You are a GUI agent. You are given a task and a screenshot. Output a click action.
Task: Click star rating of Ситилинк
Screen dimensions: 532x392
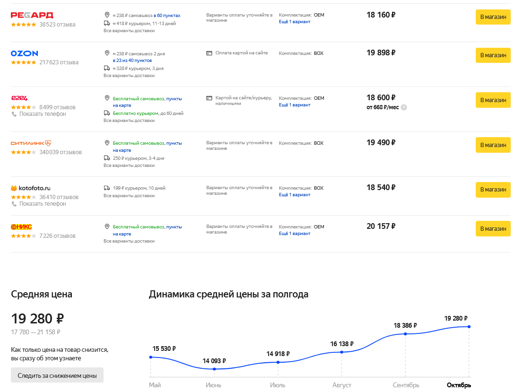[24, 152]
